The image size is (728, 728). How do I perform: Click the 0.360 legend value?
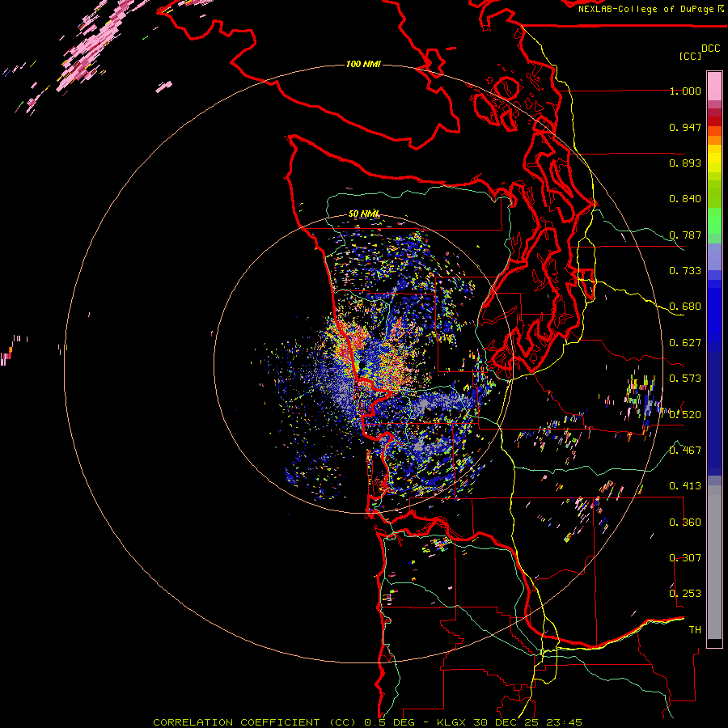coord(685,522)
